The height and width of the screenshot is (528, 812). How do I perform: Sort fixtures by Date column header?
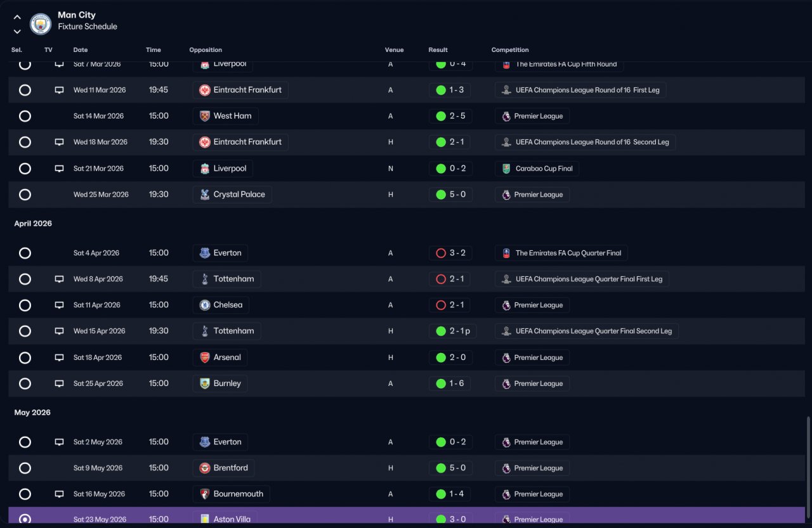81,50
